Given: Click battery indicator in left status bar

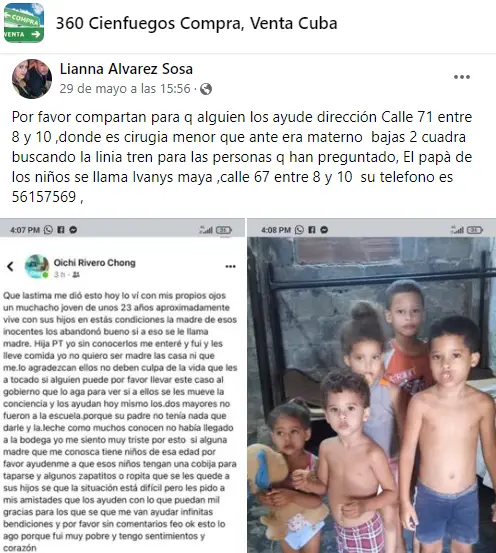Looking at the screenshot, I should click(x=224, y=230).
